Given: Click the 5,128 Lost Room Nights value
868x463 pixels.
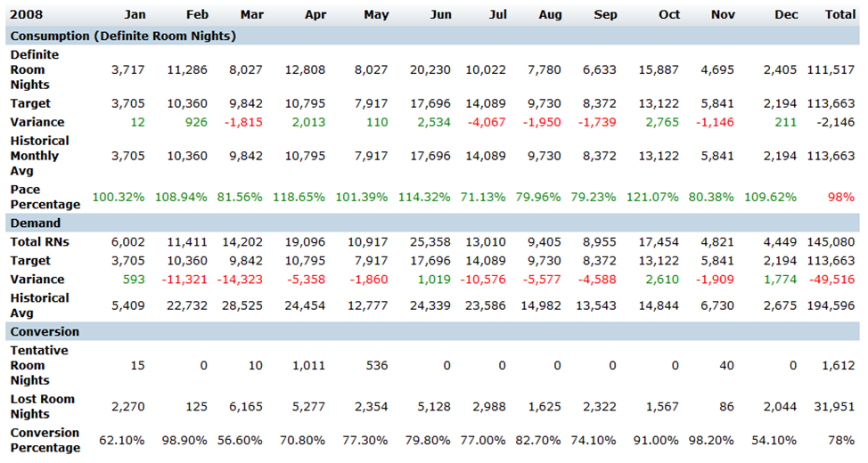Looking at the screenshot, I should coord(434,407).
